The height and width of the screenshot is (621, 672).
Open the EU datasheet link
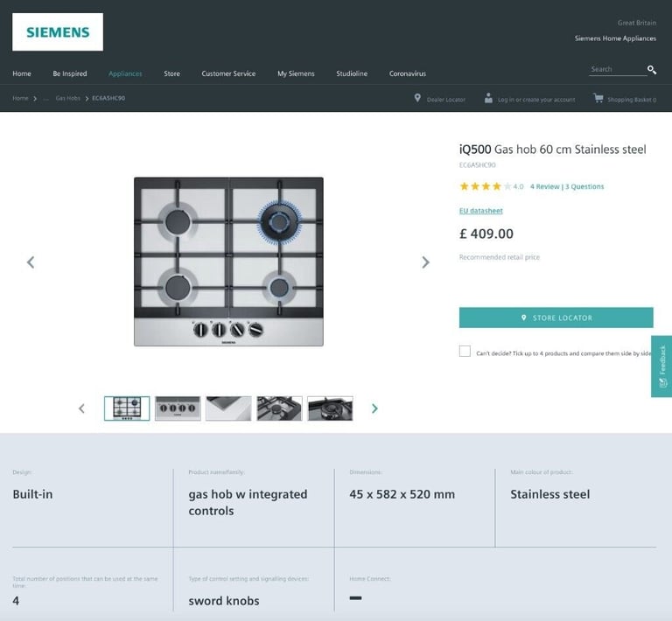[x=481, y=211]
